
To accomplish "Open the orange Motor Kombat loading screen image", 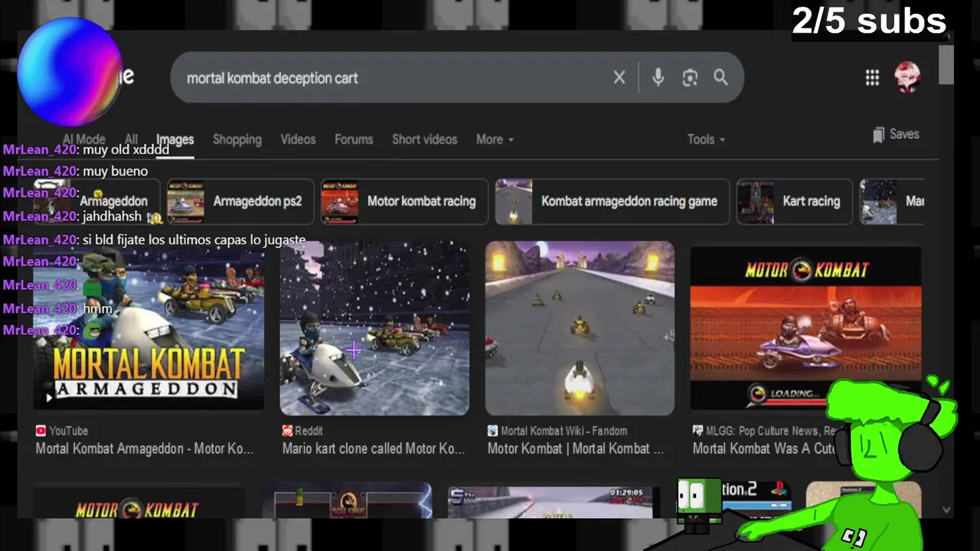I will [805, 328].
